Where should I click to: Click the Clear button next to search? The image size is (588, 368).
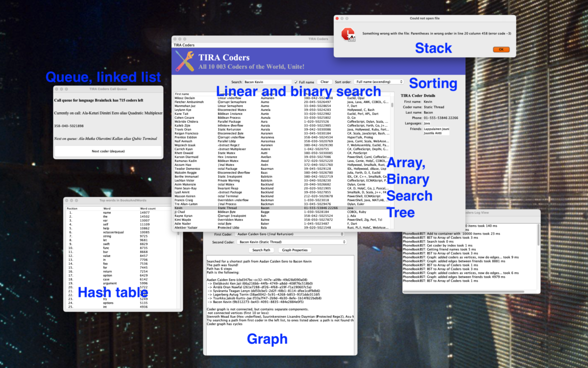click(x=324, y=82)
